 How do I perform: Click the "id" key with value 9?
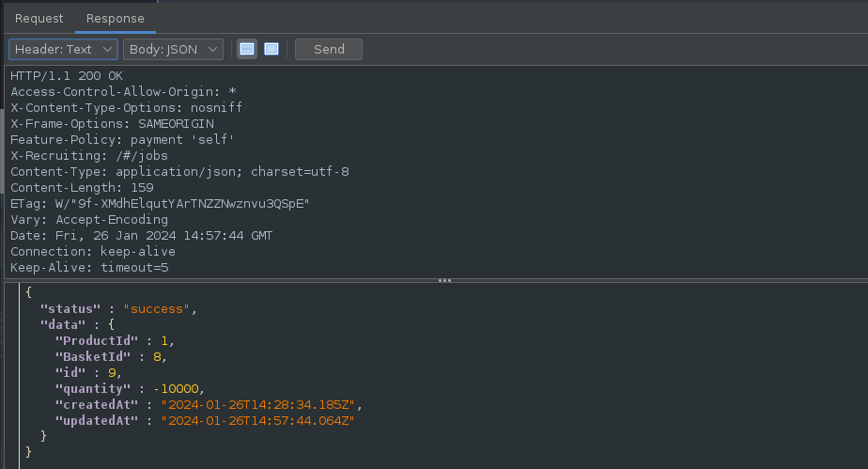pyautogui.click(x=70, y=372)
